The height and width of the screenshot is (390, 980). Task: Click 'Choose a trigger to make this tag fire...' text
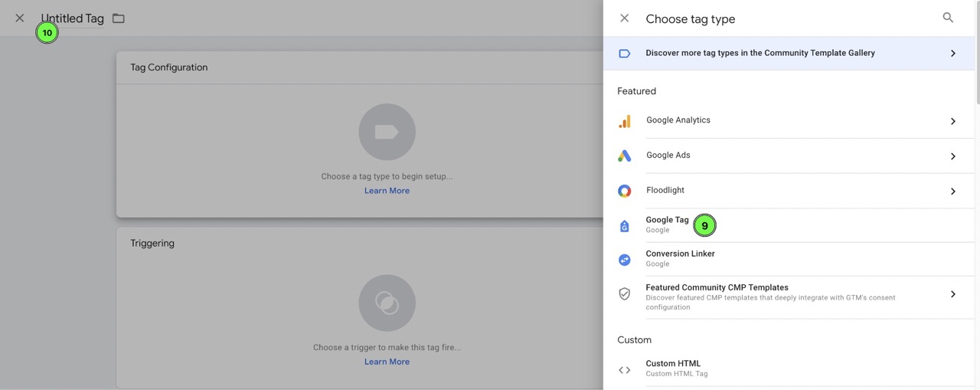[387, 347]
